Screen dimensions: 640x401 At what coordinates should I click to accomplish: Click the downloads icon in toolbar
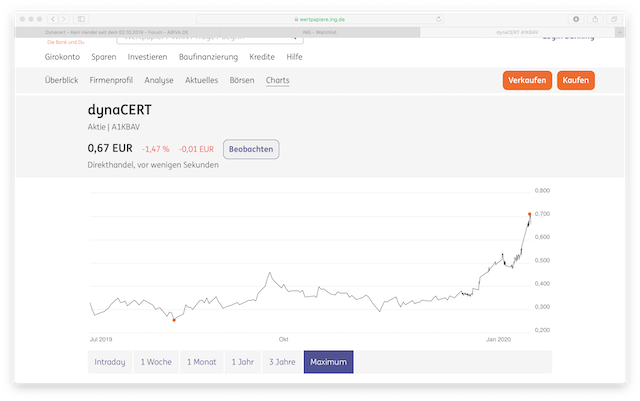(x=576, y=19)
